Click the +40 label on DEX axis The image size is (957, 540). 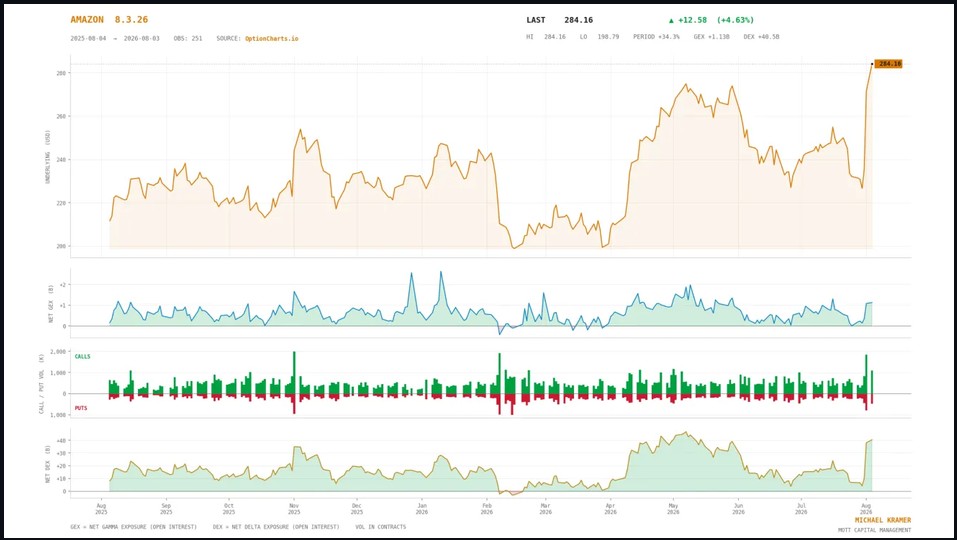tap(60, 441)
